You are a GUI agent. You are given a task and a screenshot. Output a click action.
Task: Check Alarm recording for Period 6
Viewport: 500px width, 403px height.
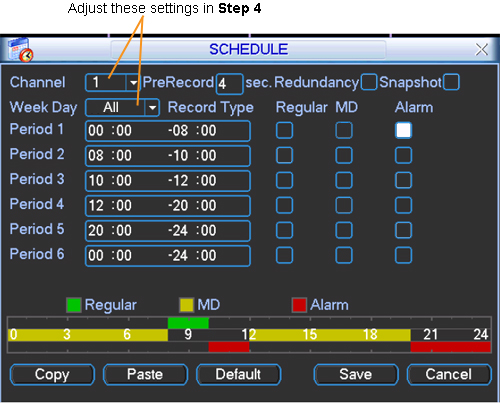click(x=403, y=255)
